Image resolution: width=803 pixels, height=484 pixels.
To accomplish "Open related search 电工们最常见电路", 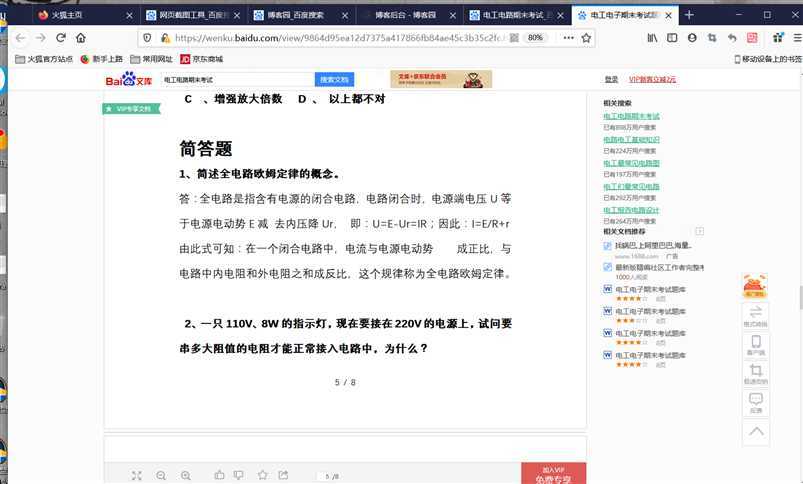I will tap(631, 186).
